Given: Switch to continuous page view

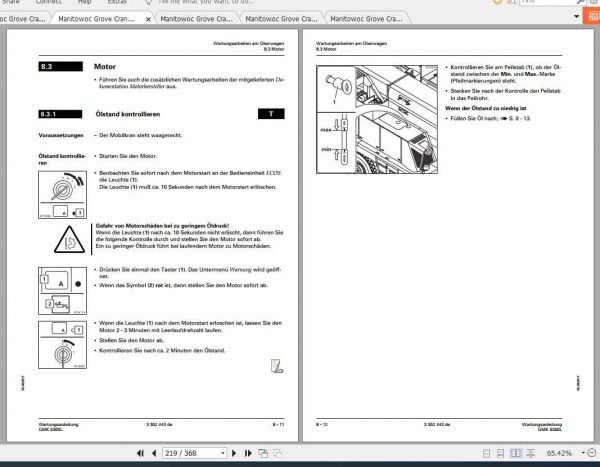Looking at the screenshot, I should click(x=500, y=453).
